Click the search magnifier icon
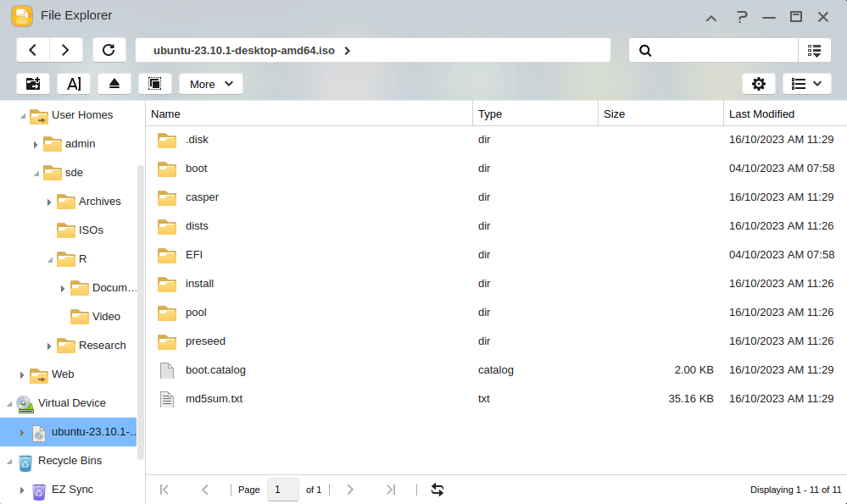This screenshot has height=504, width=847. pos(645,50)
